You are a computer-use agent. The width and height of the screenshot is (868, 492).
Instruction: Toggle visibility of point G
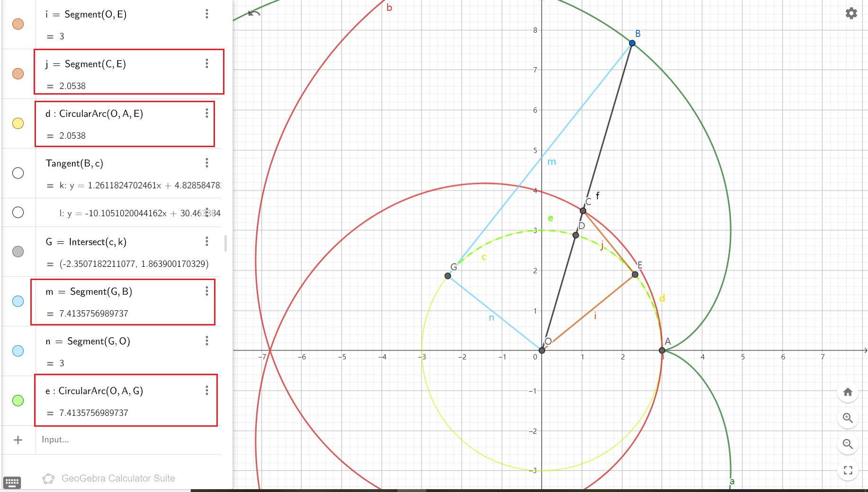pos(18,252)
